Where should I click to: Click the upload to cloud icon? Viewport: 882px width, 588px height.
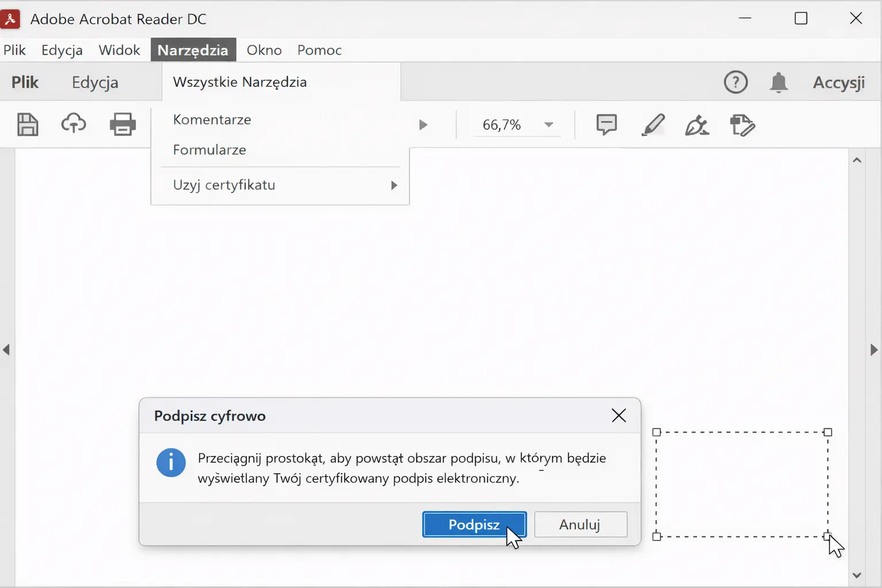coord(73,124)
